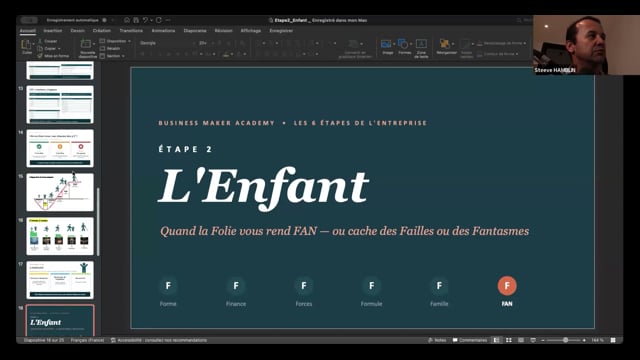Click the Formes shapes icon
This screenshot has width=640, height=360.
(403, 44)
